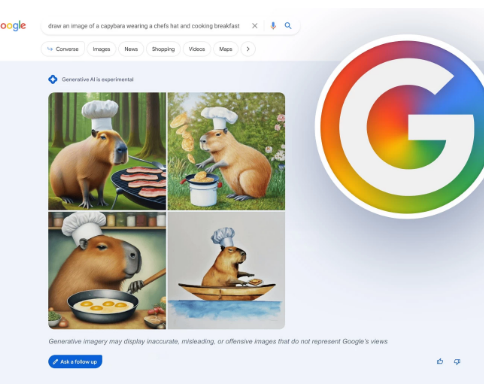Click the Generative AI diamond icon
The width and height of the screenshot is (484, 388).
tap(53, 79)
